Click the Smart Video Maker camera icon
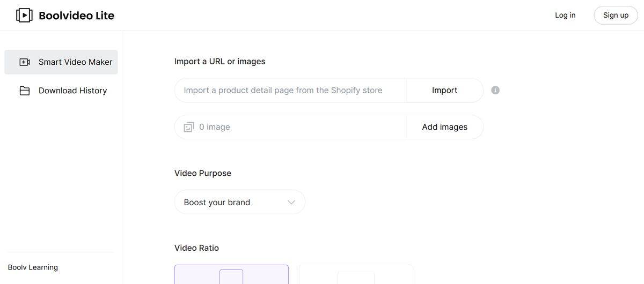Viewport: 644px width, 284px height. click(x=25, y=62)
